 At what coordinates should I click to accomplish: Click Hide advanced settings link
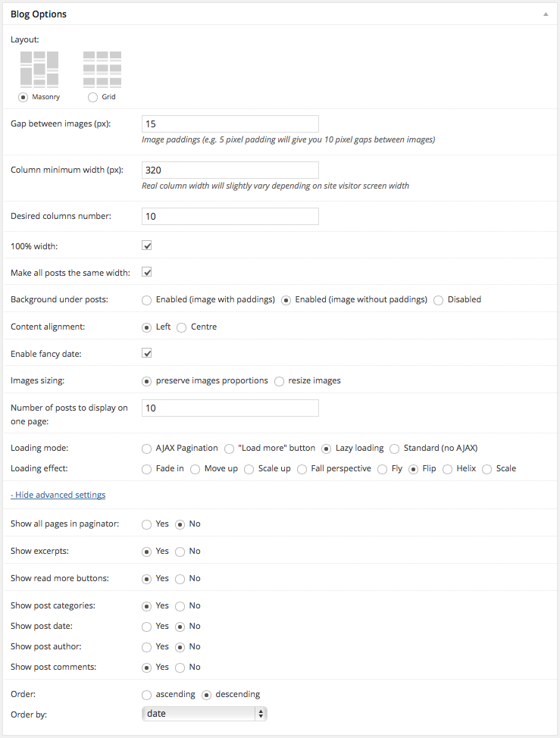point(58,495)
